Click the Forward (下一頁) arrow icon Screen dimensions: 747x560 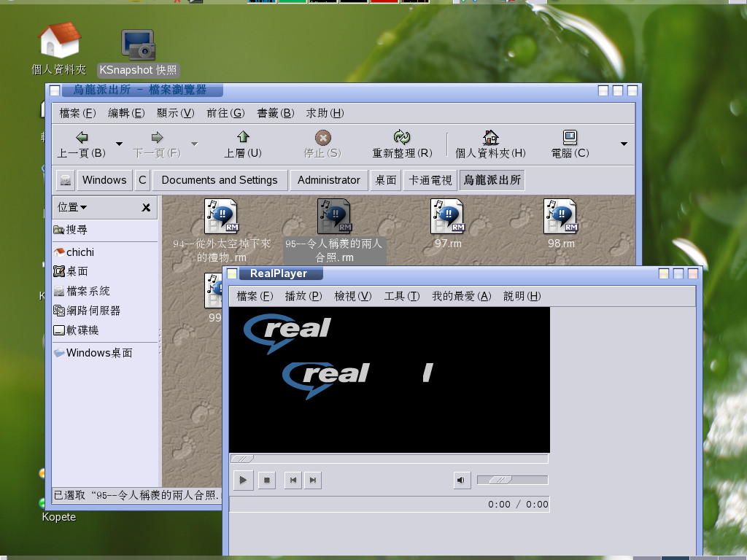click(x=157, y=138)
